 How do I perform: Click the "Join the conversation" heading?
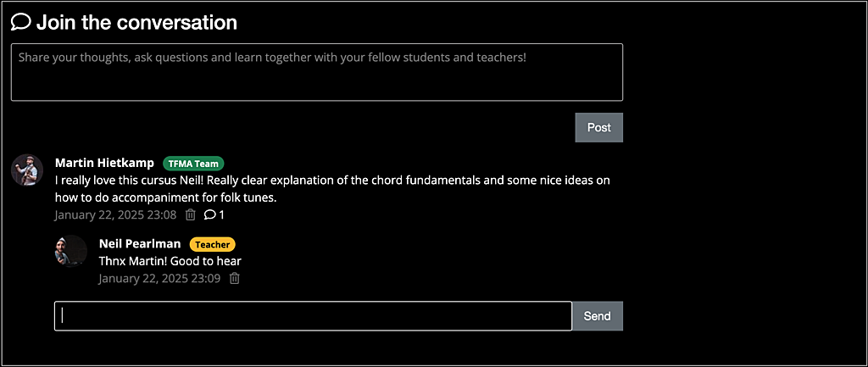pyautogui.click(x=136, y=22)
